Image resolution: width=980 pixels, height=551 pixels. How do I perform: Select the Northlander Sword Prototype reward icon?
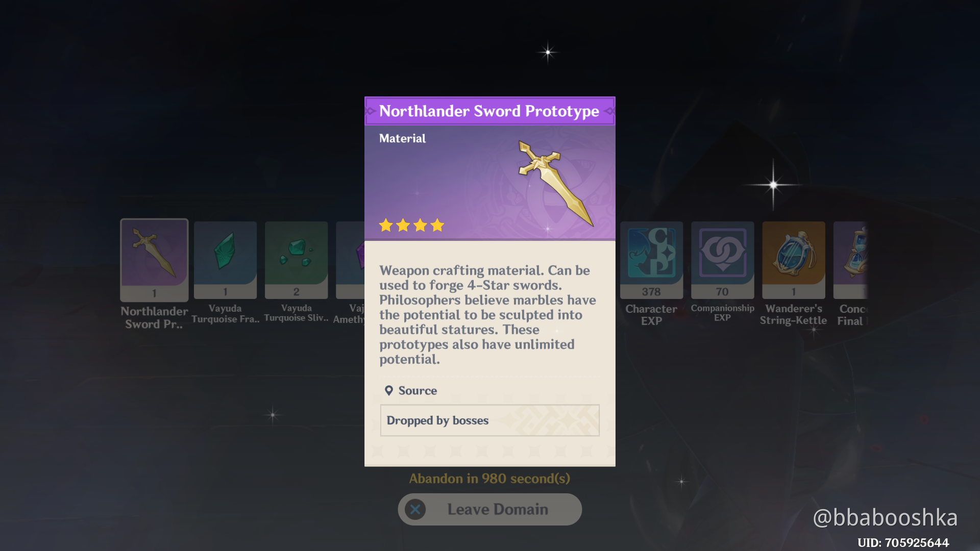click(x=154, y=260)
